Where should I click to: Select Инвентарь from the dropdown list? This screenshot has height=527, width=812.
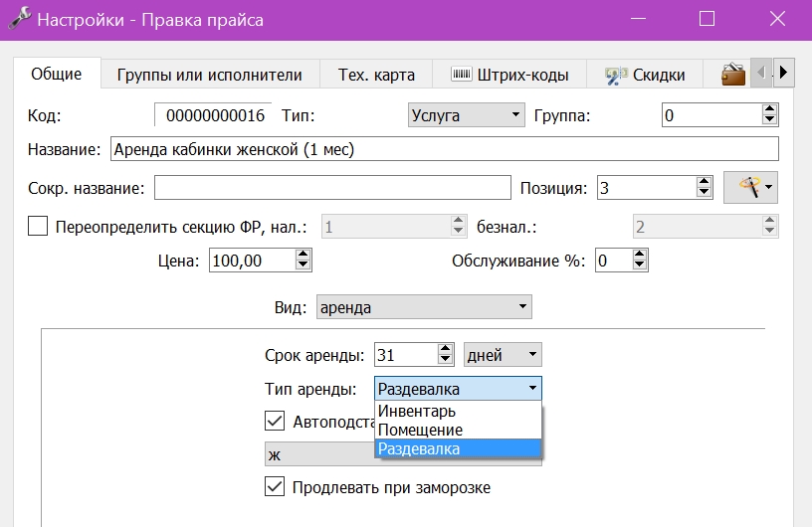click(459, 411)
